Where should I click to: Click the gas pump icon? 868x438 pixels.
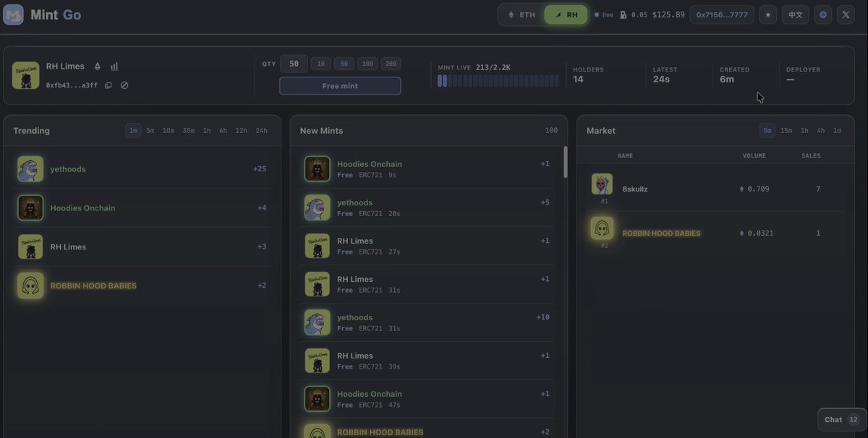pyautogui.click(x=623, y=14)
